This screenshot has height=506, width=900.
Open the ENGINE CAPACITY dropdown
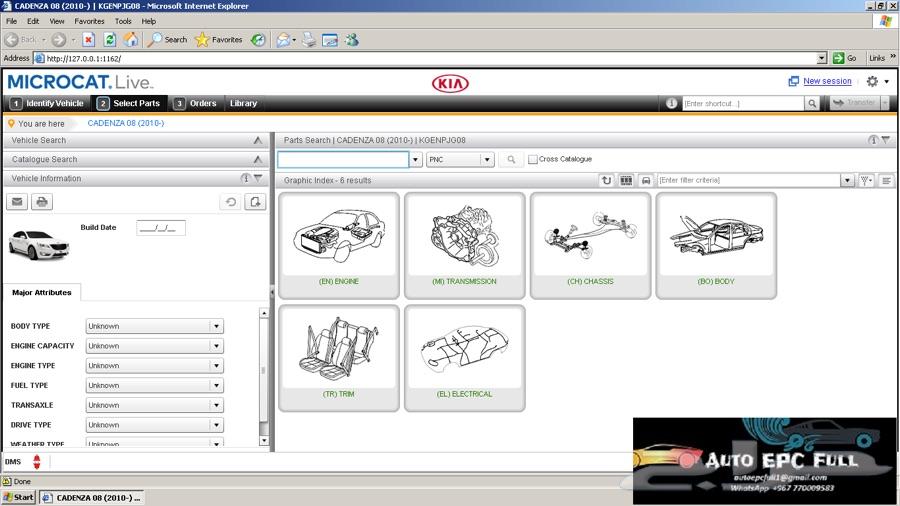click(x=216, y=346)
